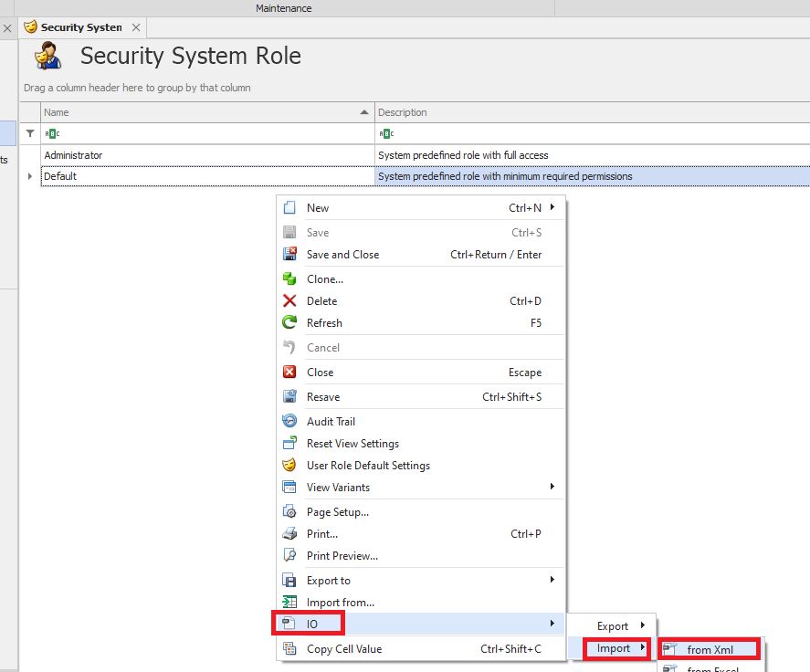This screenshot has width=810, height=672.
Task: Click the Copy Cell Value icon
Action: 289,649
